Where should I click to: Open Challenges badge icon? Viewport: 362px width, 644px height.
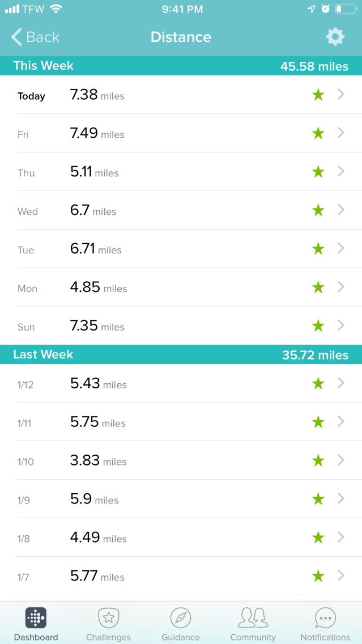[x=108, y=618]
